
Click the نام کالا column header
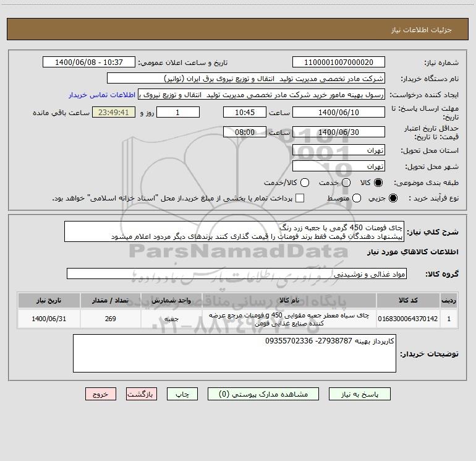click(289, 301)
